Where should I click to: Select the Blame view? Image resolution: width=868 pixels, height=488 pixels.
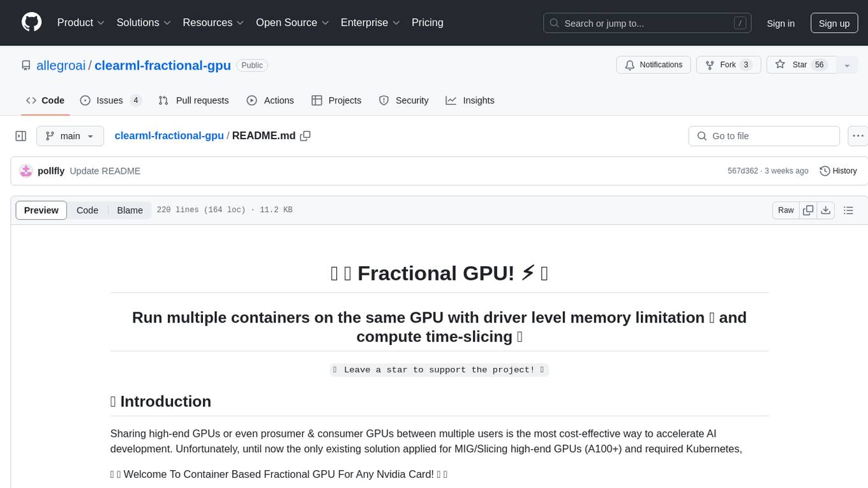point(130,210)
